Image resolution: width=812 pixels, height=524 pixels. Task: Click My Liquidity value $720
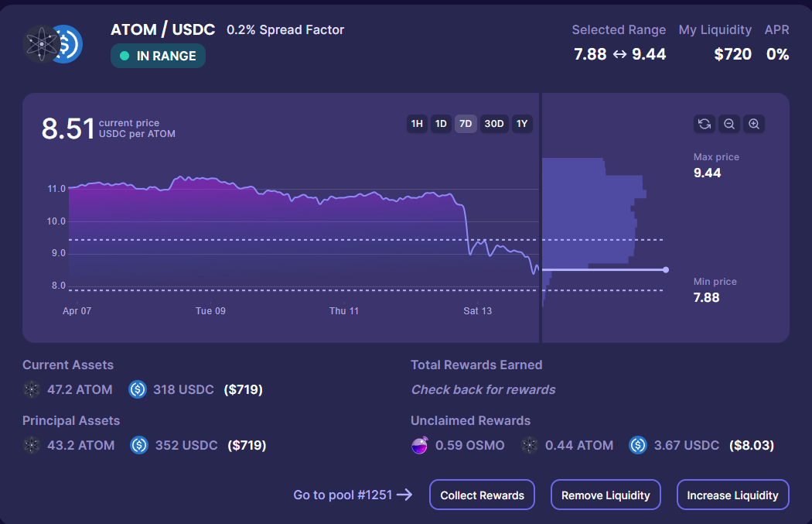[733, 54]
